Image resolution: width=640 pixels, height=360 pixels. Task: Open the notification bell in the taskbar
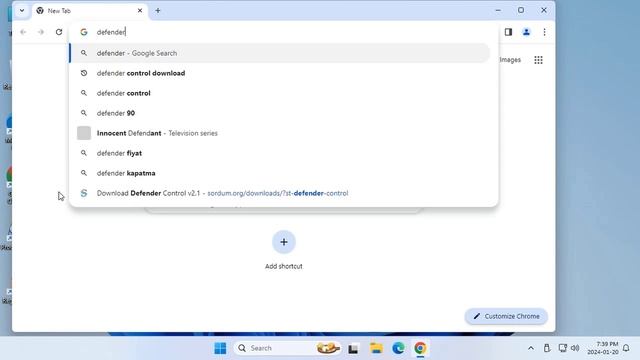pos(626,348)
